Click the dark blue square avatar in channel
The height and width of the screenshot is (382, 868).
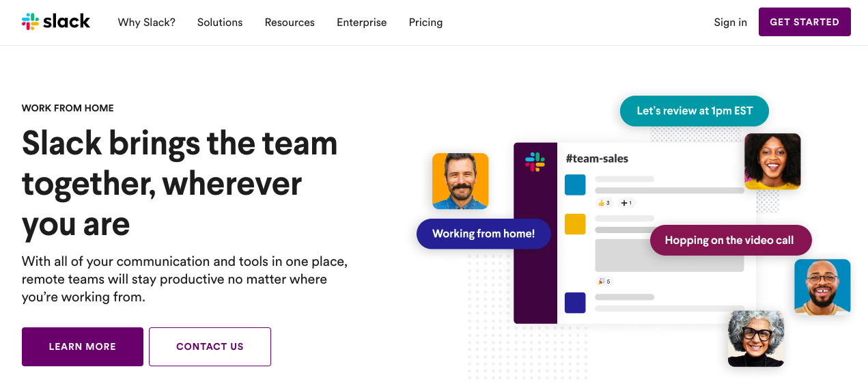click(575, 303)
